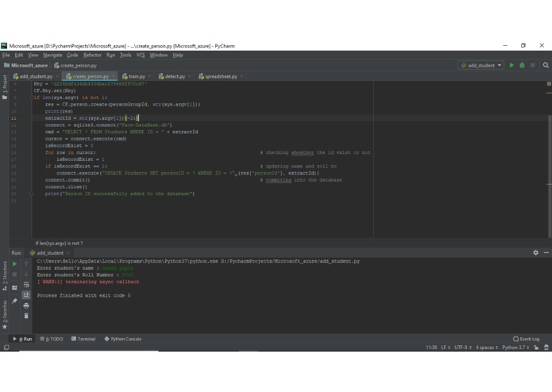Click tool window quick-access icon in status bar
Screen dimensions: 552x392
coord(6,348)
